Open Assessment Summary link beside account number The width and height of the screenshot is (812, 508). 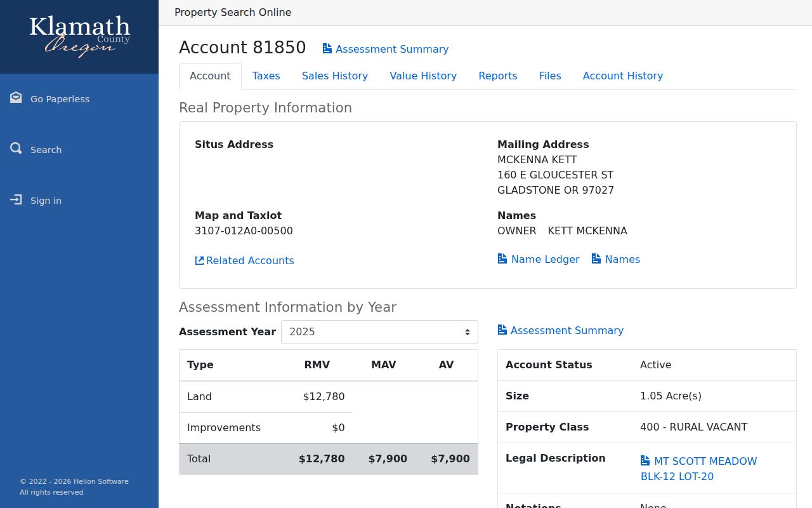[x=392, y=49]
